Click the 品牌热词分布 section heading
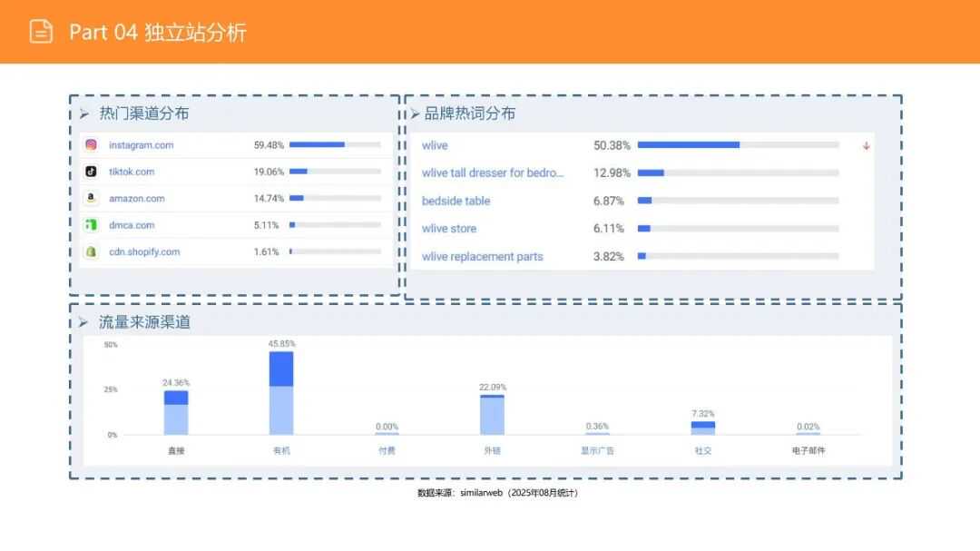The image size is (980, 551). pos(470,113)
